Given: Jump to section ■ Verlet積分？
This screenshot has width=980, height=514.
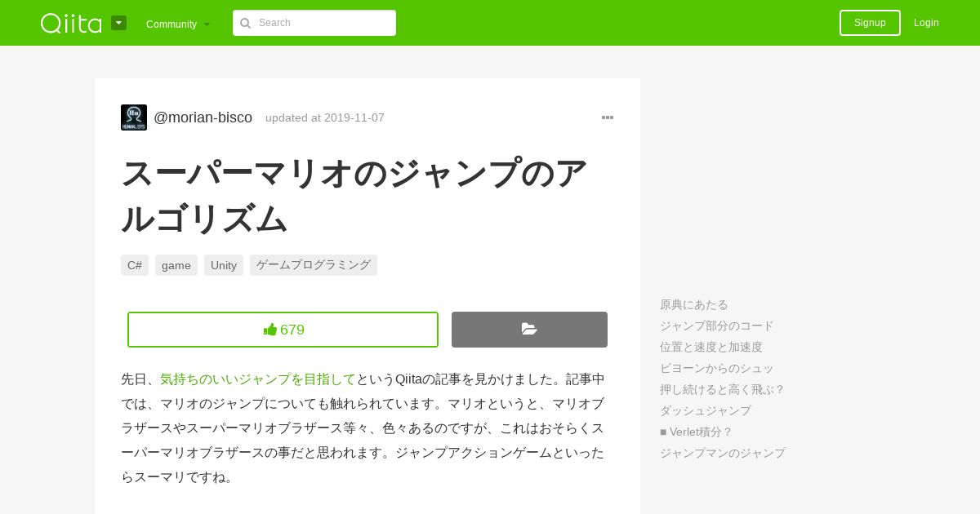Looking at the screenshot, I should 697,432.
